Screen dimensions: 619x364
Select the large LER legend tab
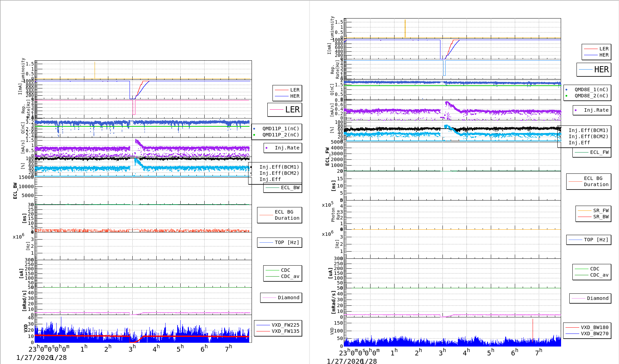click(285, 110)
